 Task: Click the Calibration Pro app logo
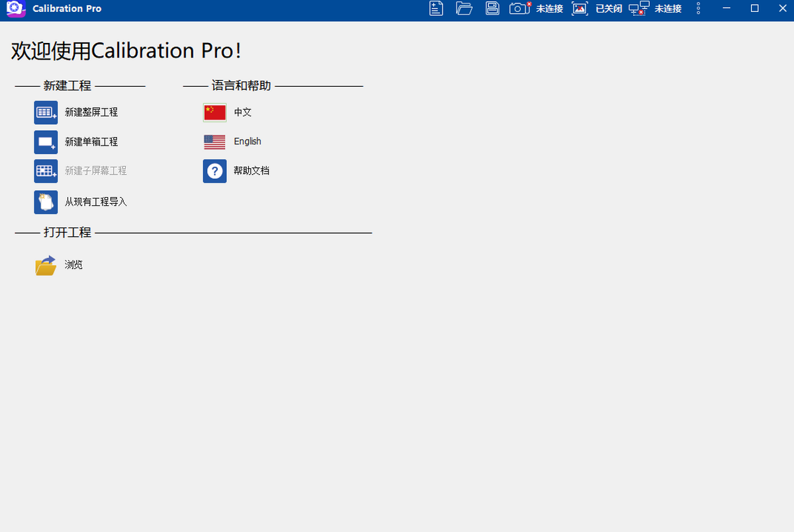tap(15, 9)
